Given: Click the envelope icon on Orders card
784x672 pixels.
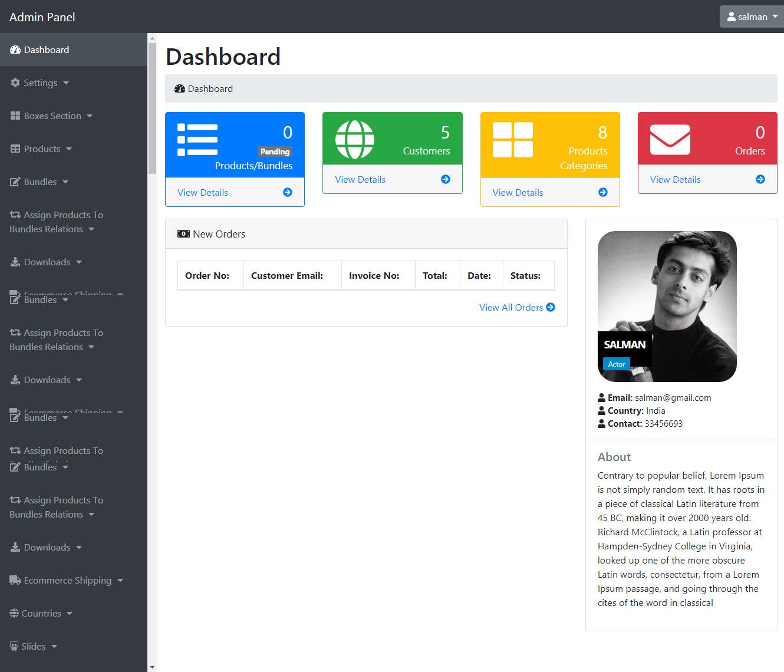Looking at the screenshot, I should point(670,140).
